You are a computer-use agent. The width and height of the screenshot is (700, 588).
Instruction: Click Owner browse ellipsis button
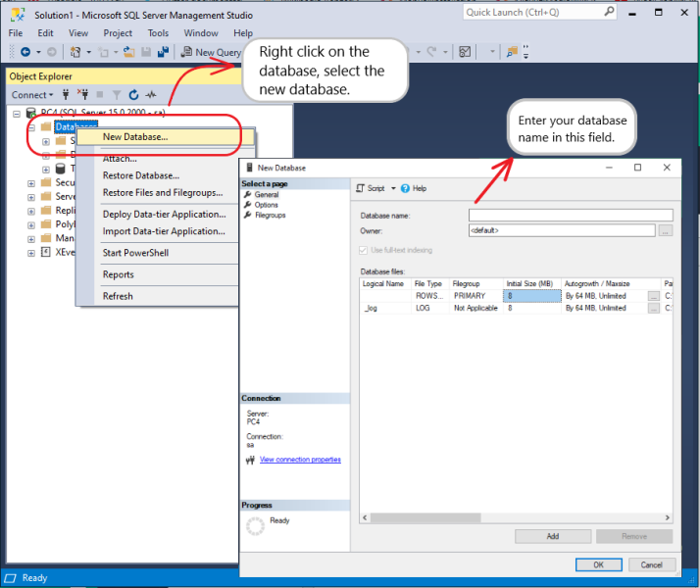pos(666,230)
